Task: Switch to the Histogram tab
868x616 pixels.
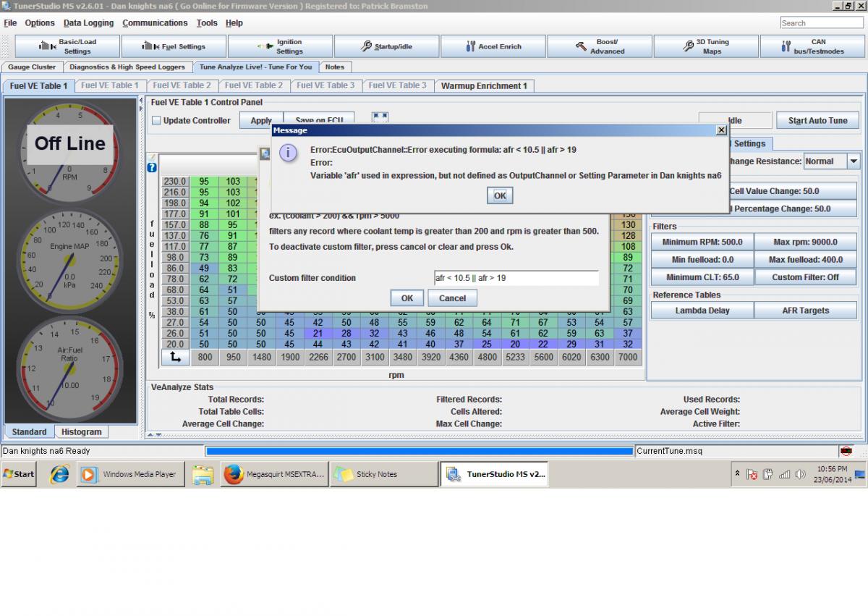Action: [x=81, y=432]
